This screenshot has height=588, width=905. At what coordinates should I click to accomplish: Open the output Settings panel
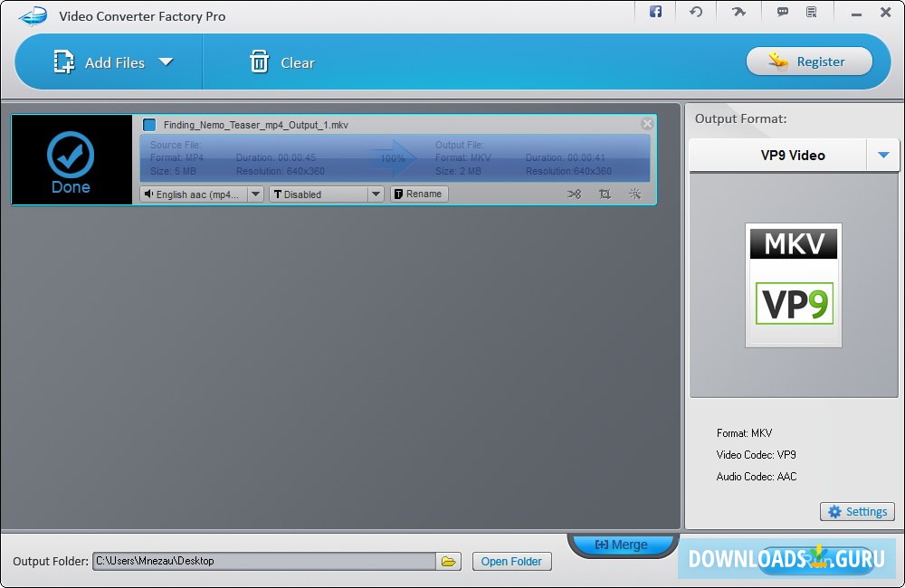pyautogui.click(x=856, y=511)
